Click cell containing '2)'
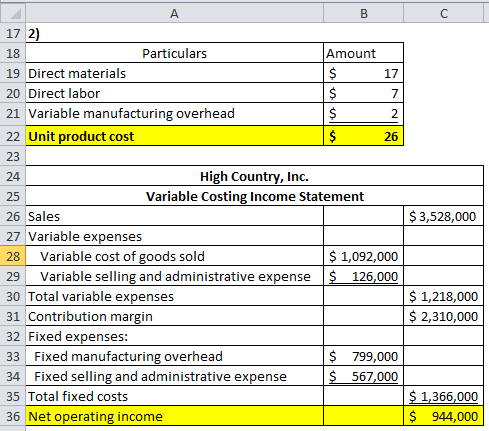Viewport: 489px width, 431px height. (x=174, y=33)
